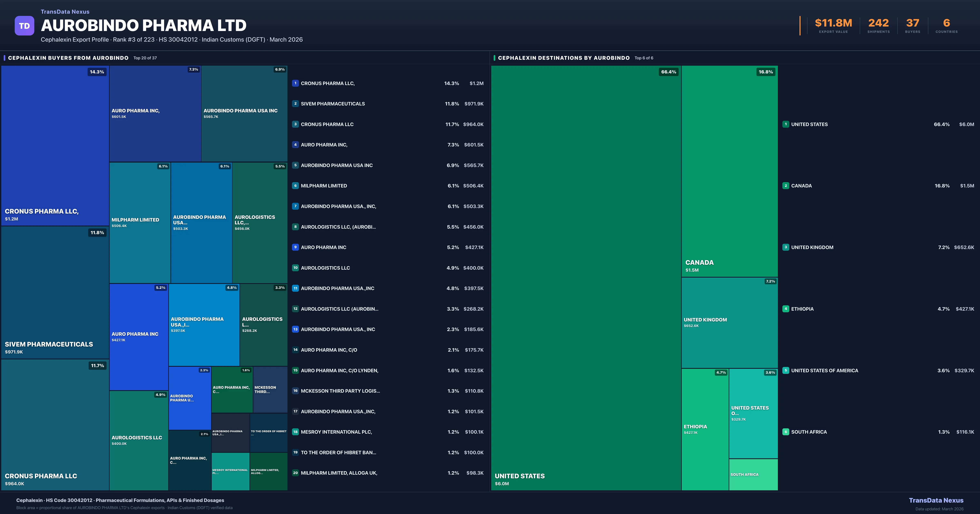Click rank badge 2 next to Canada
This screenshot has height=514, width=980.
pyautogui.click(x=786, y=186)
